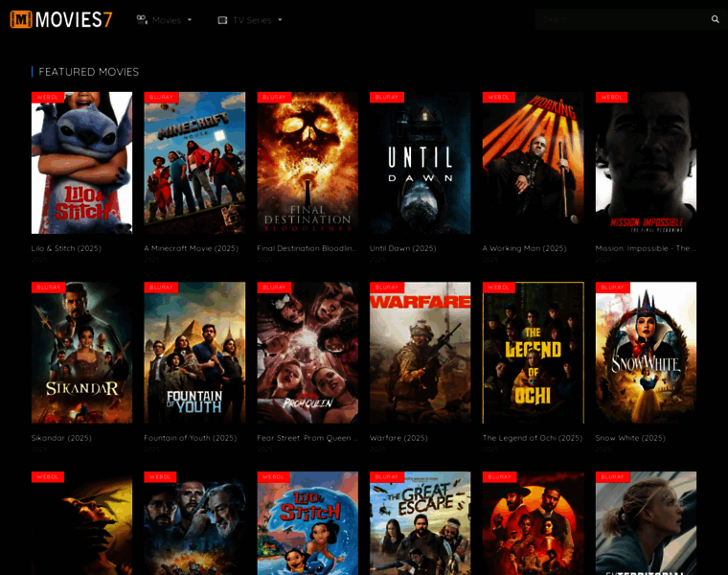Expand the Movies dropdown arrow
This screenshot has height=575, width=728.
click(190, 20)
